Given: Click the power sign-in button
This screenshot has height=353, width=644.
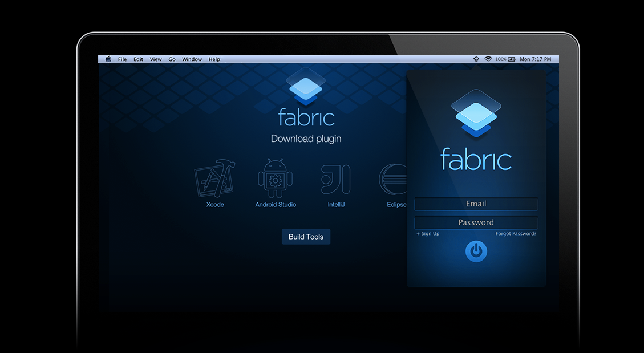Looking at the screenshot, I should coord(476,251).
